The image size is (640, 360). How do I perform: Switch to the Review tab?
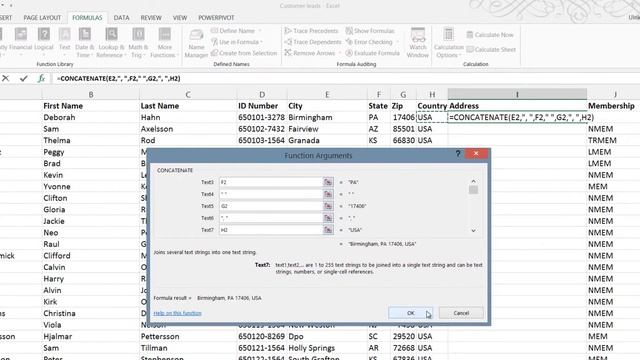coord(151,18)
